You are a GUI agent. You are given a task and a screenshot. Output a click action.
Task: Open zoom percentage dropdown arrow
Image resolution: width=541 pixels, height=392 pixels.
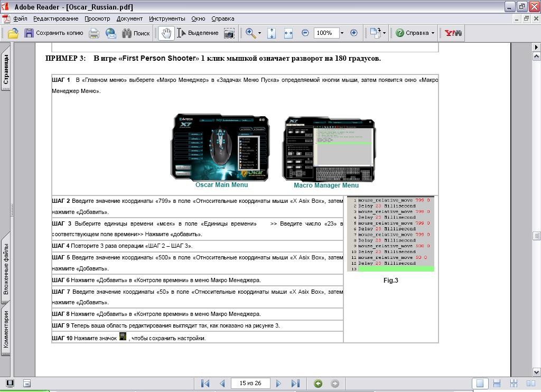[342, 33]
